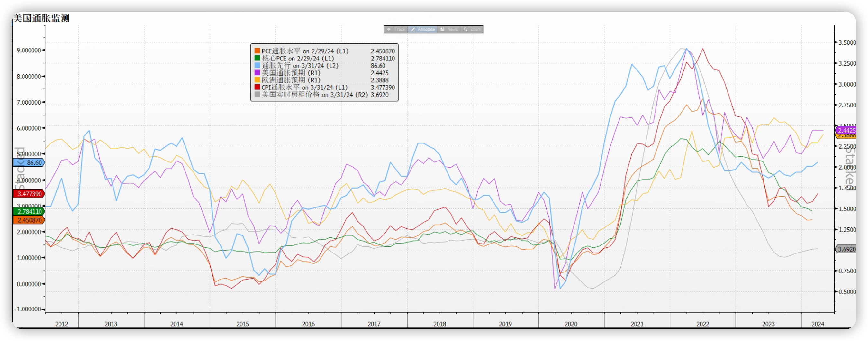Viewport: 868px width, 341px height.
Task: Open the News overlay tool
Action: [449, 29]
